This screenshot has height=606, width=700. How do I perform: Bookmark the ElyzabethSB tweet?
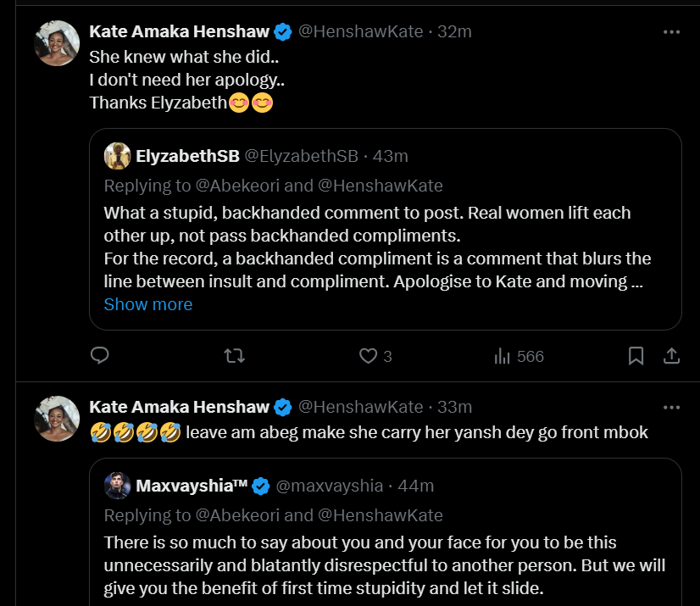(636, 356)
